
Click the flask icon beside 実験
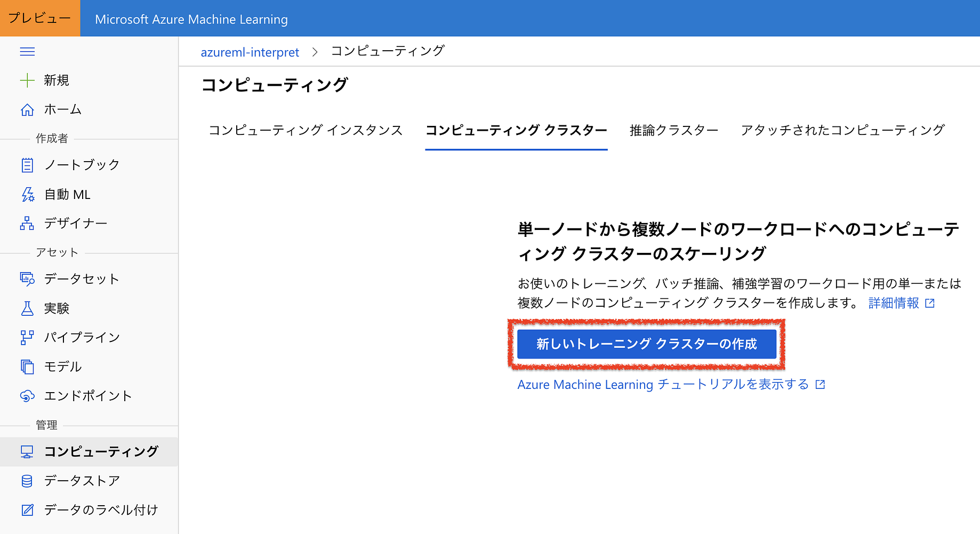[27, 308]
